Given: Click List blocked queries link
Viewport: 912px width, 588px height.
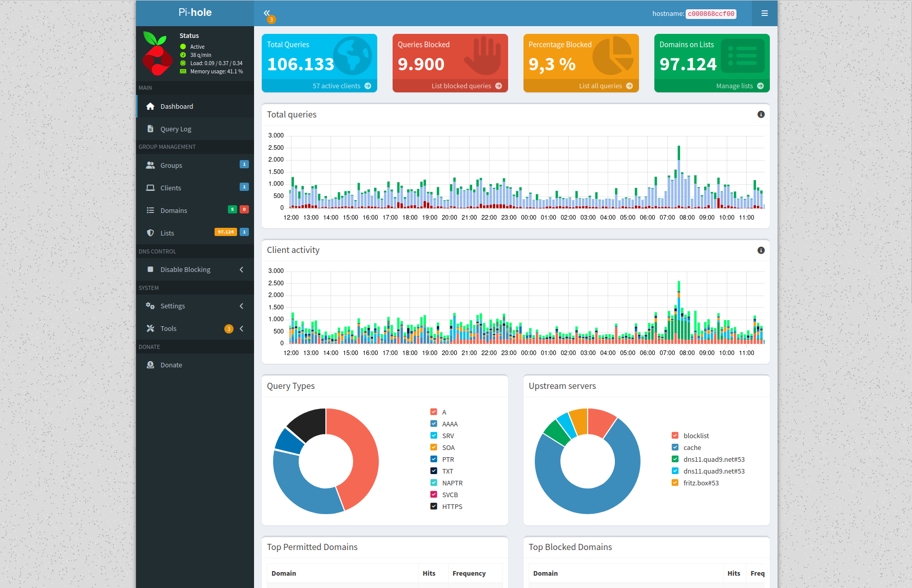Looking at the screenshot, I should (x=461, y=86).
